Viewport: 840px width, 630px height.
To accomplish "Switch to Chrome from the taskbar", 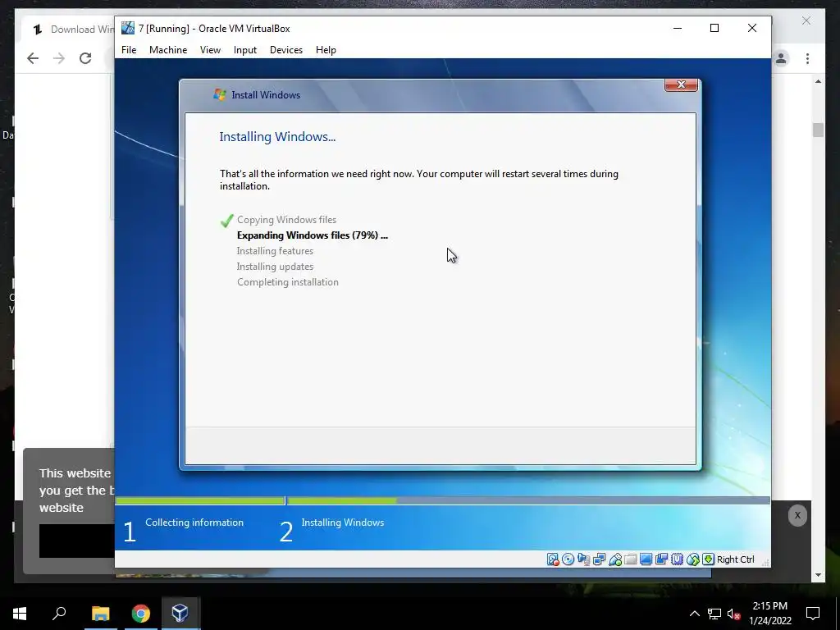I will click(x=140, y=614).
